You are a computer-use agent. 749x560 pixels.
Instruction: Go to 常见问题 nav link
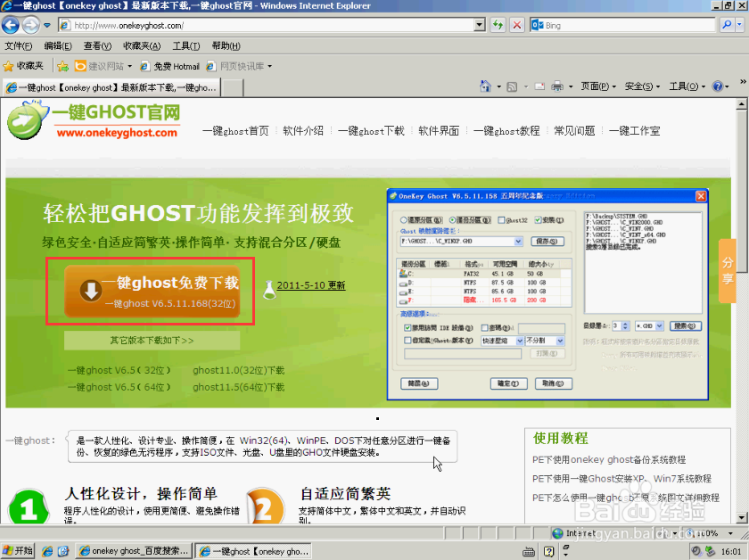tap(574, 131)
